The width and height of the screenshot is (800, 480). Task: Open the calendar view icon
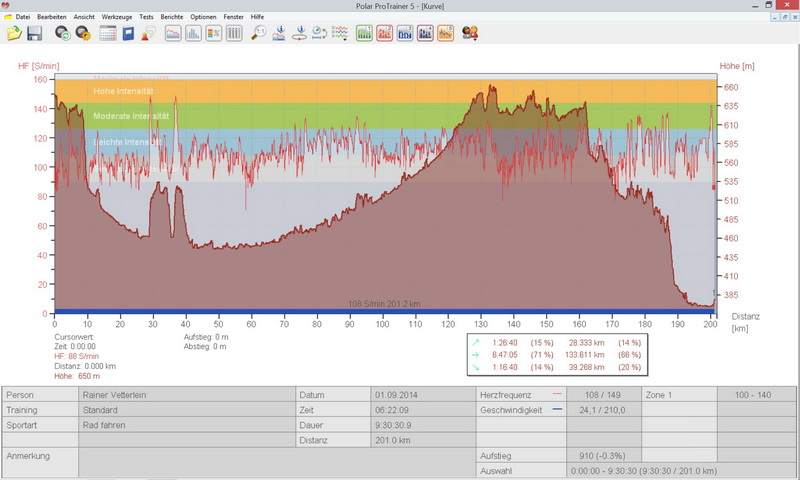[108, 33]
